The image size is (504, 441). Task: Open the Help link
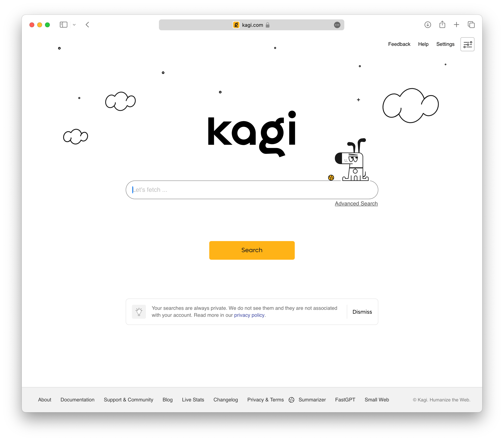pos(423,44)
